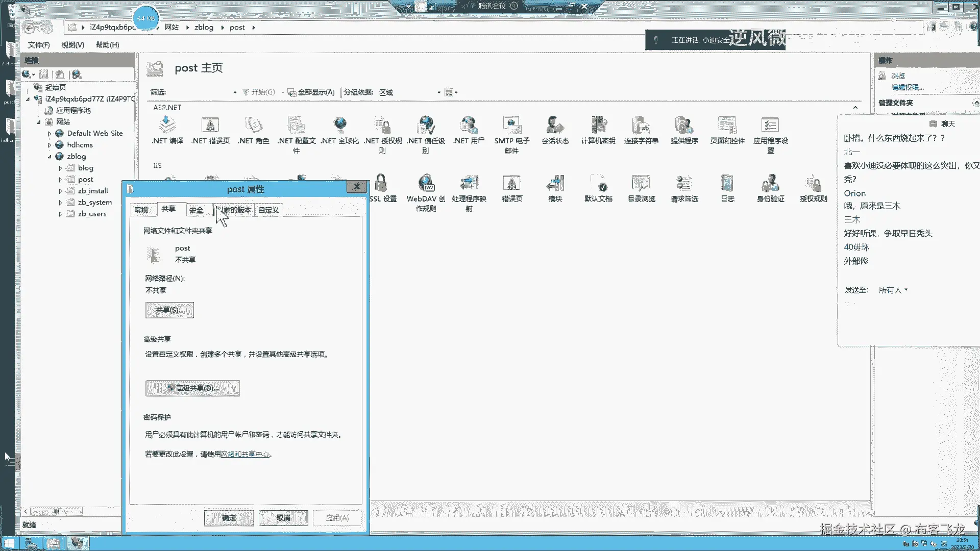Click the connections pane horizontal scrollbar

click(x=57, y=511)
